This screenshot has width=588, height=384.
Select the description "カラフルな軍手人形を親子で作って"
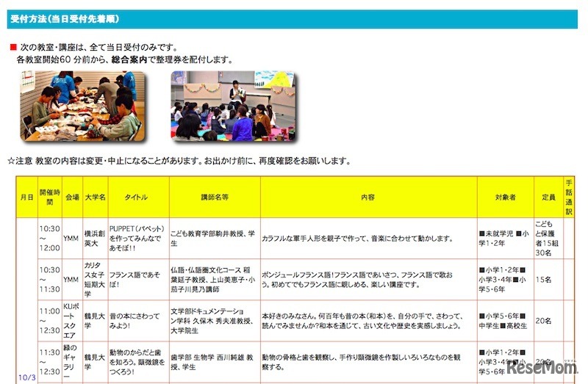click(x=369, y=239)
